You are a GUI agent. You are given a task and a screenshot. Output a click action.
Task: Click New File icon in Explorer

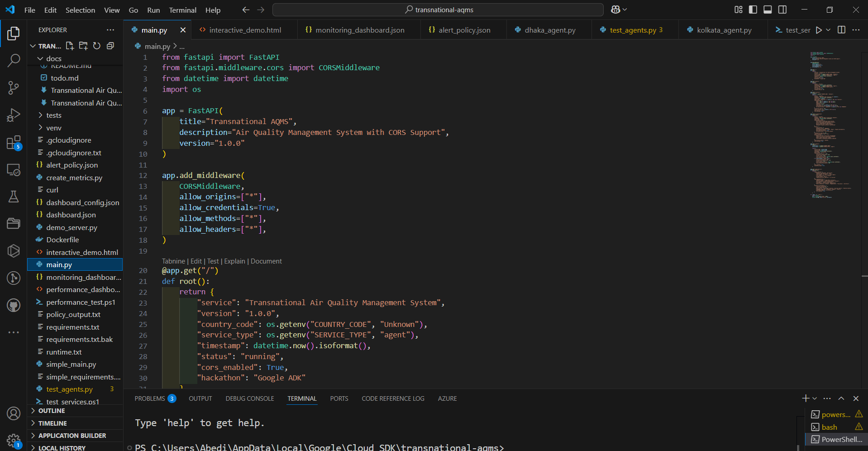(70, 46)
